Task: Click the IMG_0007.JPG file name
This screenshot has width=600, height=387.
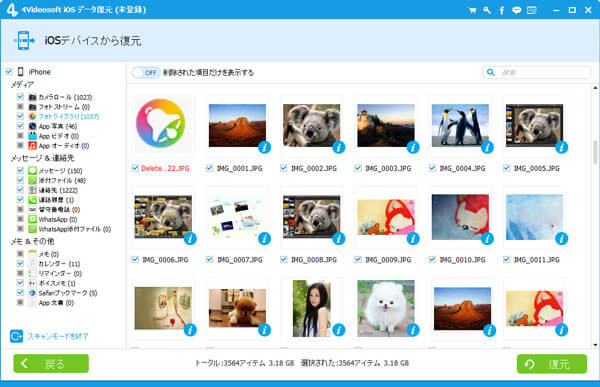Action: pyautogui.click(x=240, y=260)
